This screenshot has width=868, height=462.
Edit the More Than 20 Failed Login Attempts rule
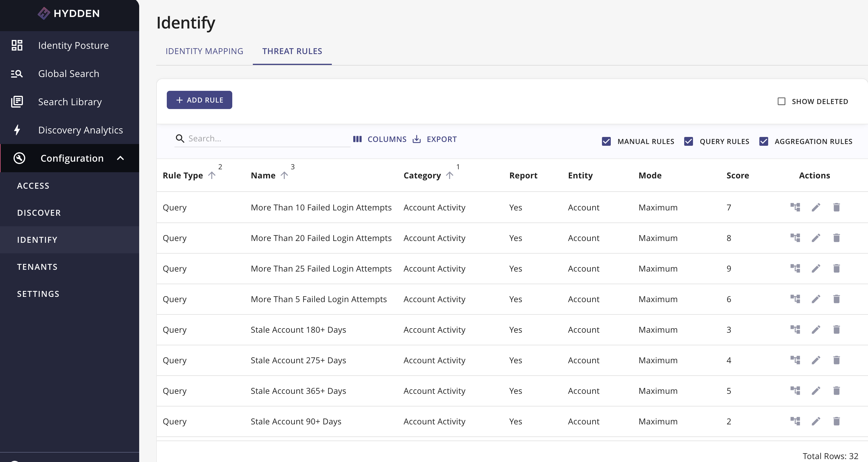[x=816, y=238]
